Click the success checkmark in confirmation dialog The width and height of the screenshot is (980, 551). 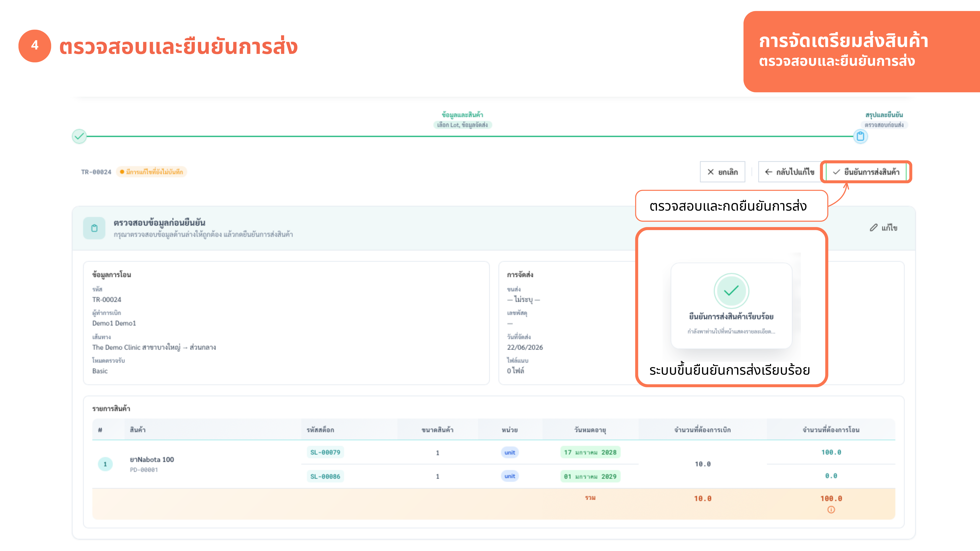pos(731,291)
